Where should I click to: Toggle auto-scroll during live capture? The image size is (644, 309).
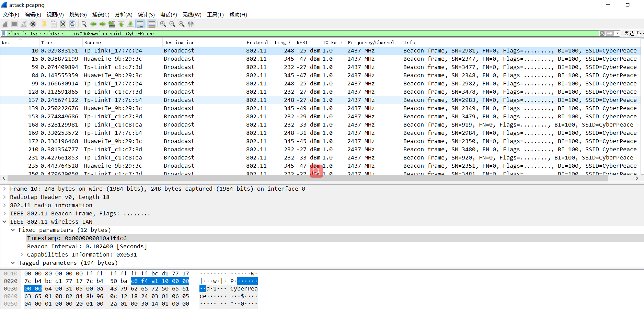click(140, 24)
